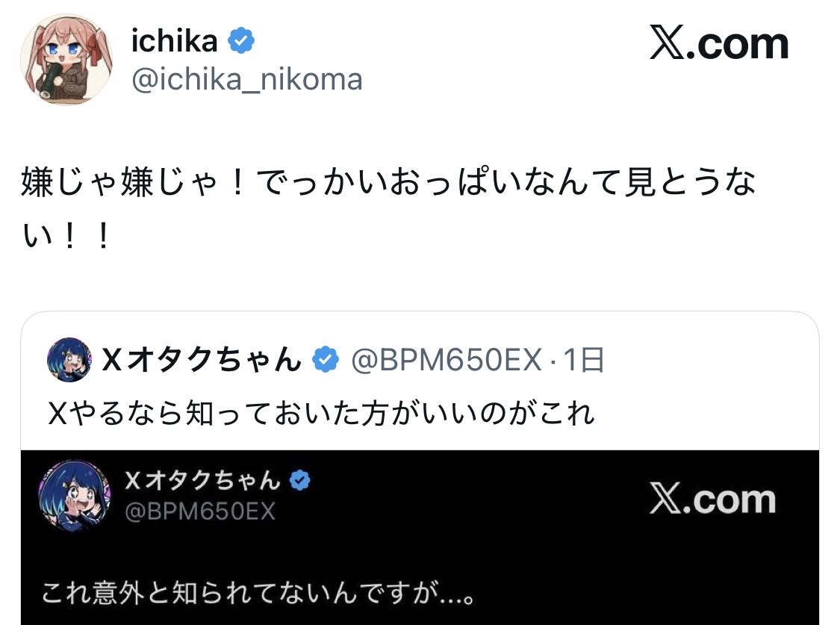Screen dimensions: 840x625
Task: Click the main post text starting 嫌じゃ嫌じゃ
Action: pyautogui.click(x=388, y=184)
